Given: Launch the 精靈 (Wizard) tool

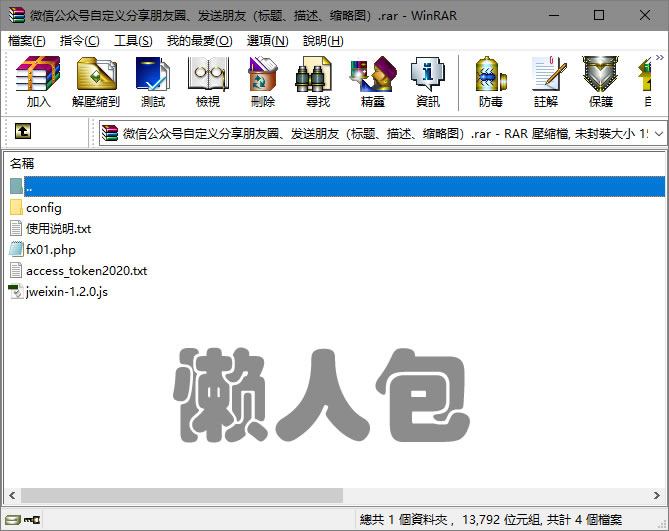Looking at the screenshot, I should [x=373, y=82].
